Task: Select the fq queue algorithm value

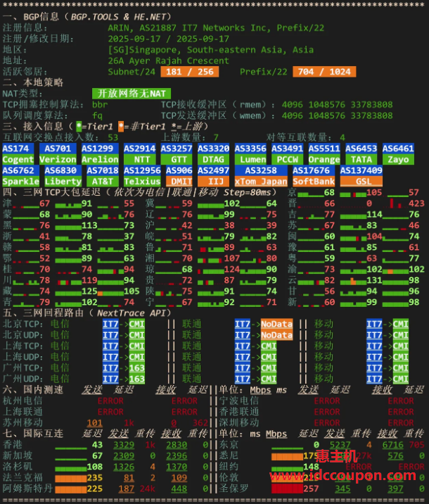Action: click(97, 115)
